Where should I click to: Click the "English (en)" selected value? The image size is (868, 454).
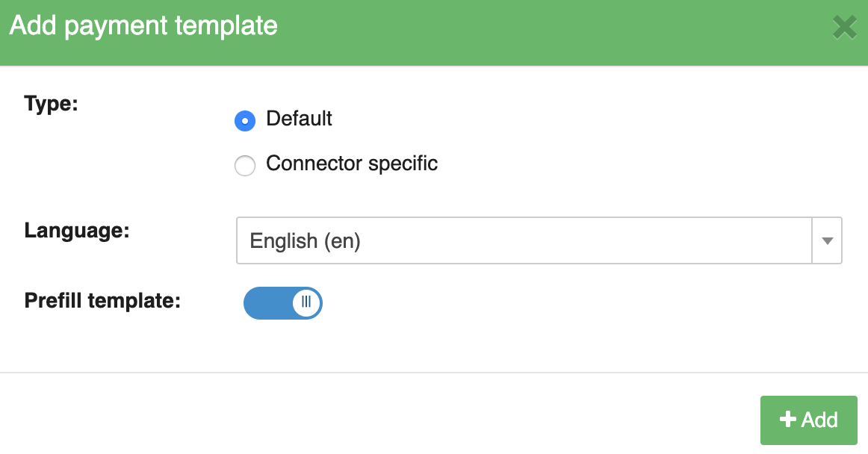[x=305, y=240]
